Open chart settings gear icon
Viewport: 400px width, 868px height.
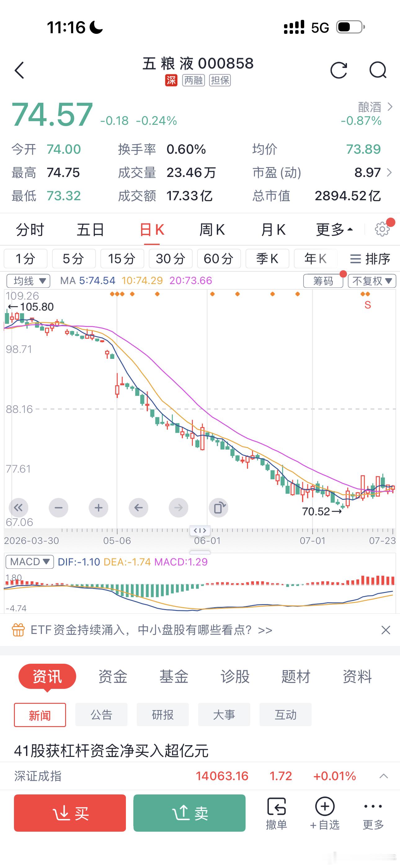tap(382, 229)
